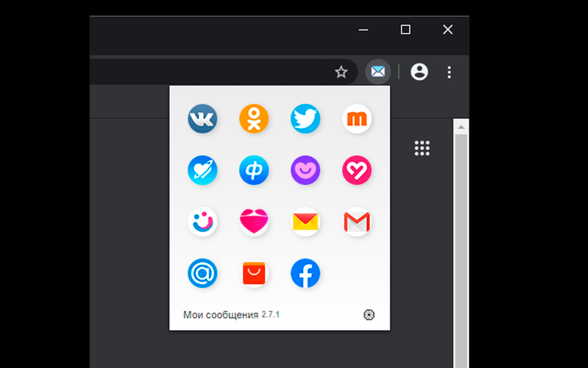Open the AliExpress shopping bag icon
588x368 pixels.
[x=254, y=273]
